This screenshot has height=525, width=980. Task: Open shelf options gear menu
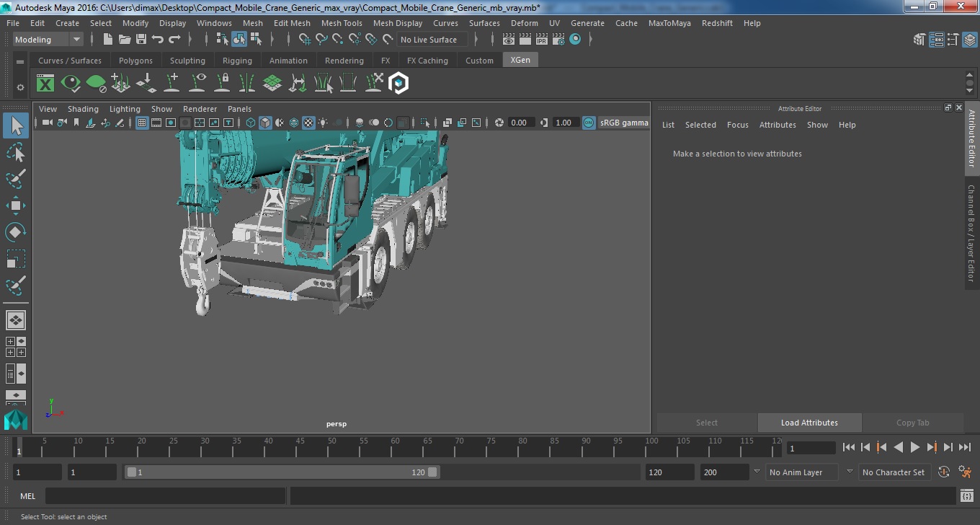[x=20, y=87]
